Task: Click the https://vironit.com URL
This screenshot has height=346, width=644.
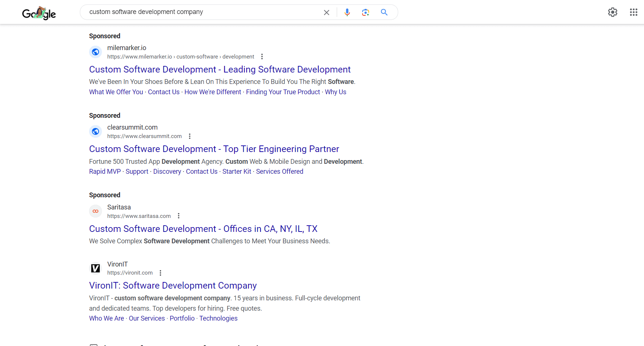Action: [x=130, y=273]
